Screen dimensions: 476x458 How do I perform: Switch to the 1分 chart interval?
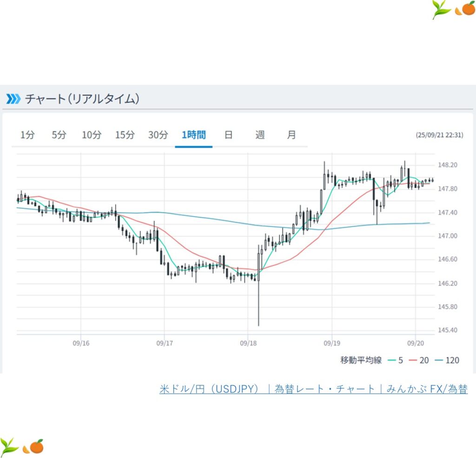tap(27, 135)
